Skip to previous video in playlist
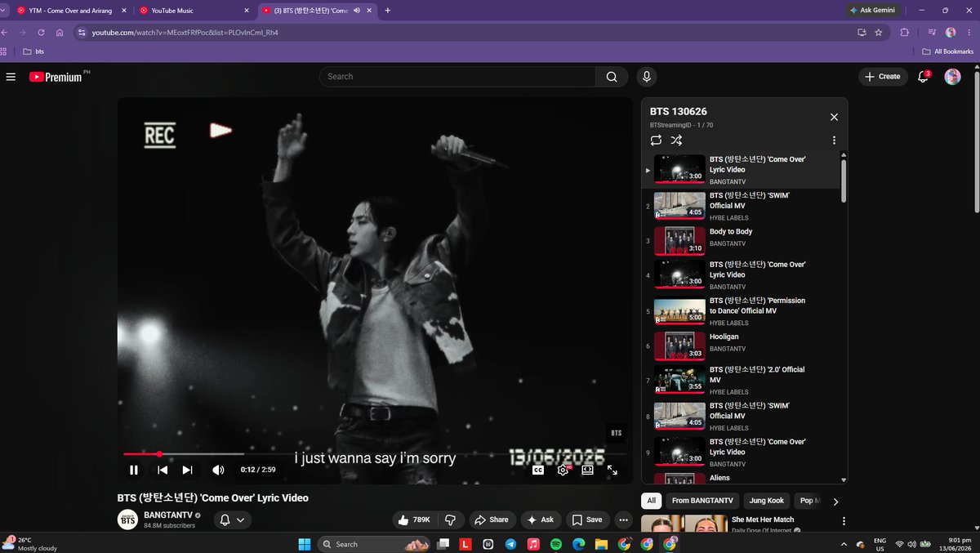980x553 pixels. [163, 470]
